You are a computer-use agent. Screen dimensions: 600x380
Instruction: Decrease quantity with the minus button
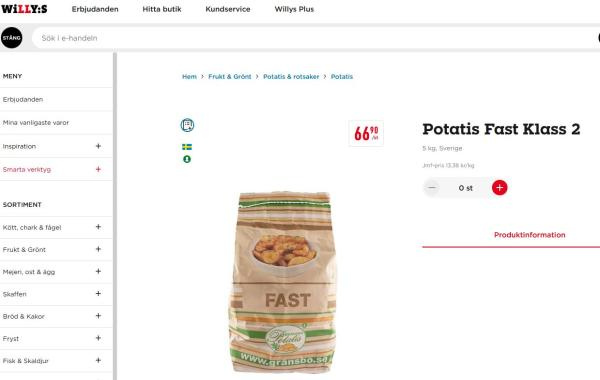pyautogui.click(x=432, y=188)
